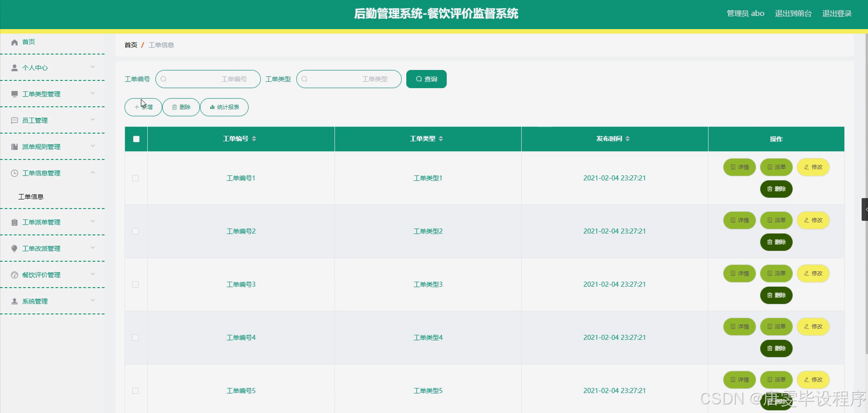
Task: Click the 删除 button above the table
Action: [x=181, y=107]
